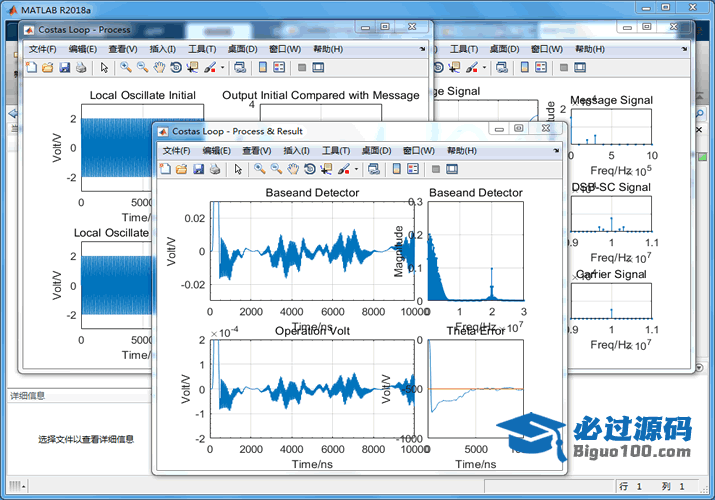Dock the Process & Result figure via menu bar arrow
The width and height of the screenshot is (715, 500).
(556, 150)
